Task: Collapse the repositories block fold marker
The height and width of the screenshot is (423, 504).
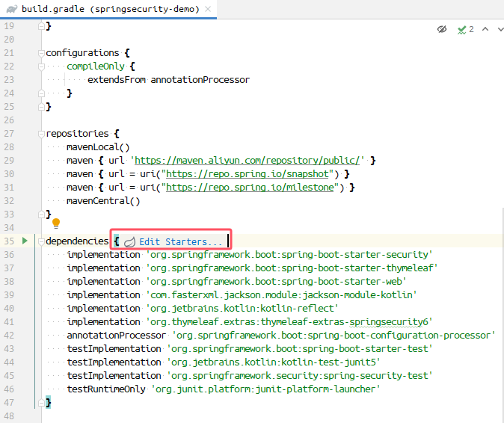Action: click(41, 134)
